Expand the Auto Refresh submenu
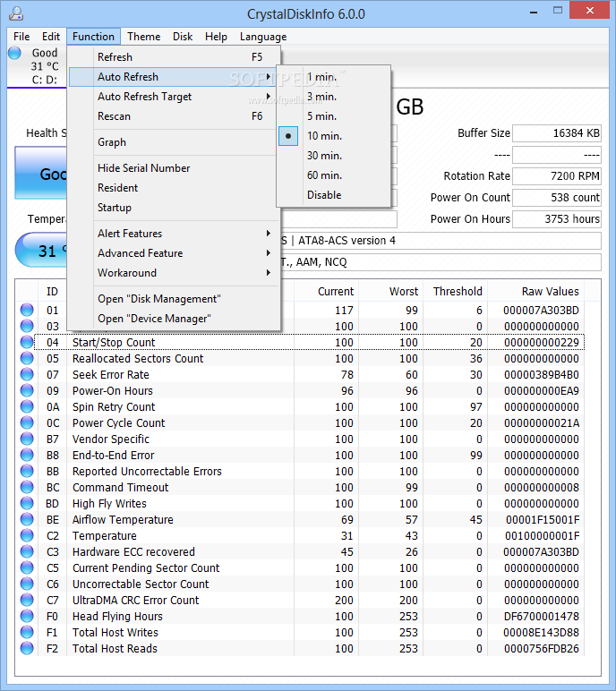Image resolution: width=616 pixels, height=691 pixels. coord(174,77)
